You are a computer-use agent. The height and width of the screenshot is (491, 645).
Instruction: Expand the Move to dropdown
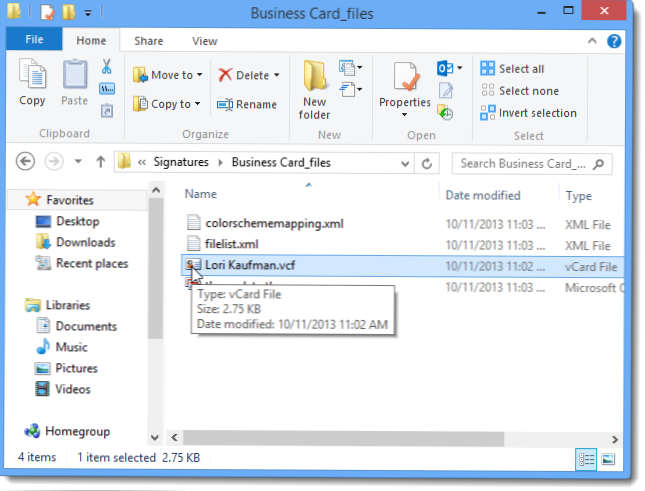(x=199, y=75)
